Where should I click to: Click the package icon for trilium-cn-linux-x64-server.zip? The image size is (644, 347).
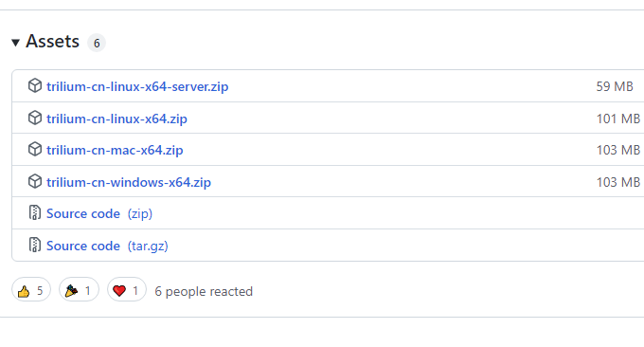coord(35,86)
